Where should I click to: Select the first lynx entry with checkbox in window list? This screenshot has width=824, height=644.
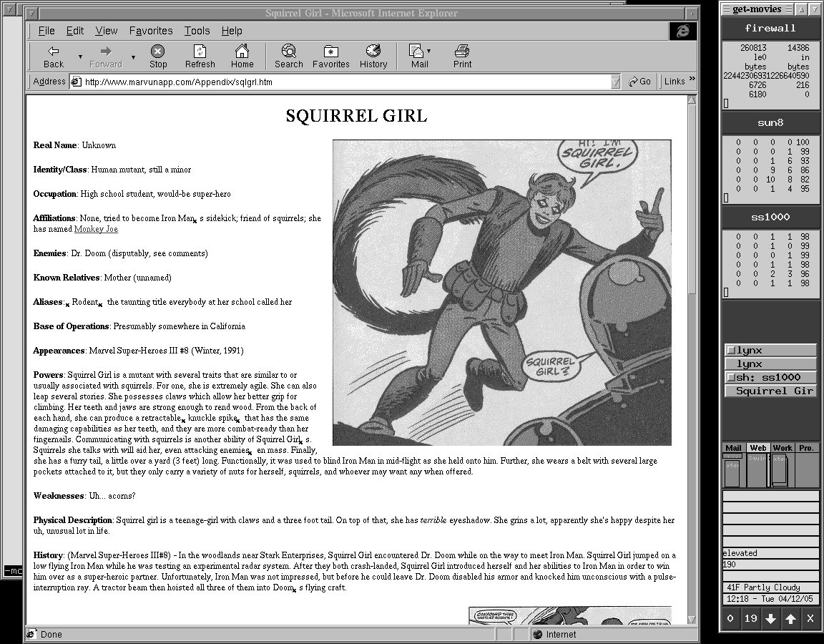point(770,350)
